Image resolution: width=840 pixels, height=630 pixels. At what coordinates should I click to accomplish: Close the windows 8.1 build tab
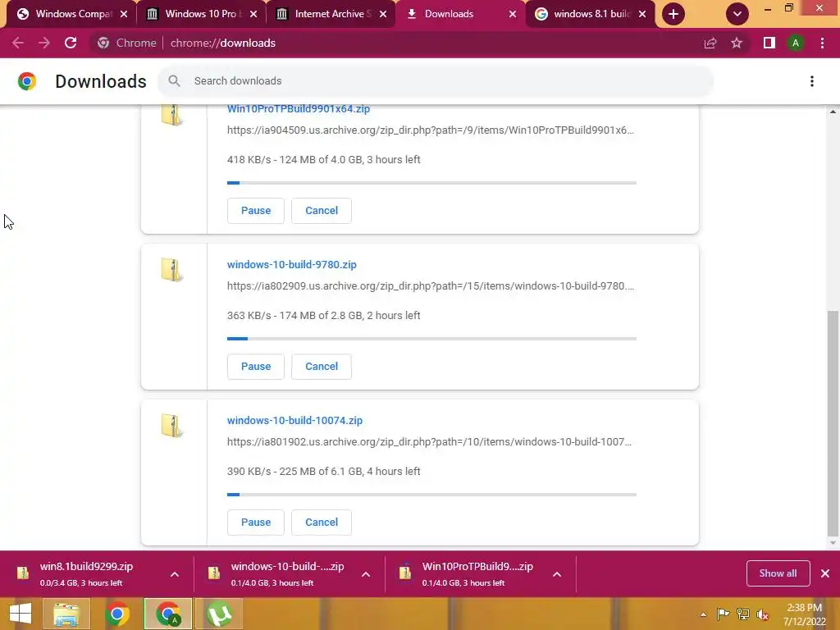tap(642, 14)
